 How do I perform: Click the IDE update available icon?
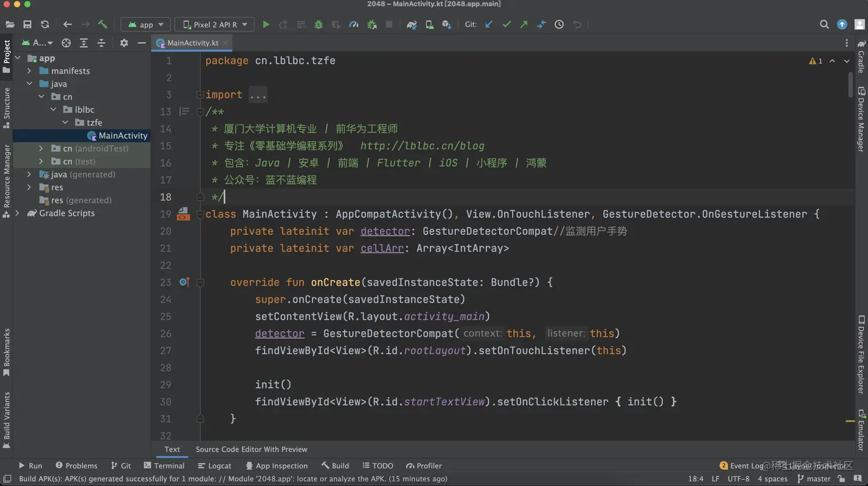[x=842, y=25]
